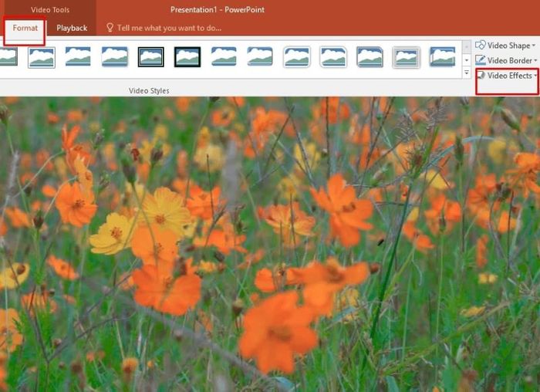This screenshot has width=540, height=392.
Task: Click the Video Tools contextual tab label
Action: [50, 9]
